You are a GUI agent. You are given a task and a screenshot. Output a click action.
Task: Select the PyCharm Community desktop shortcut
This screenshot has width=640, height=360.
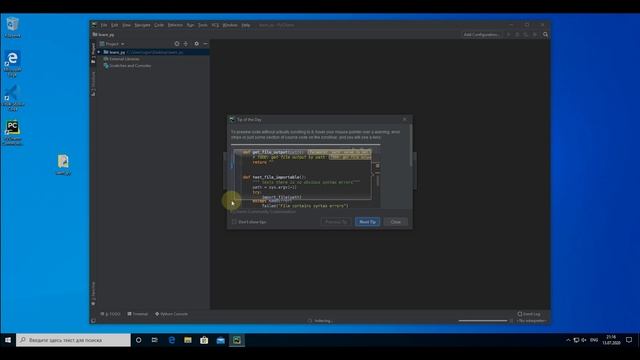point(13,133)
